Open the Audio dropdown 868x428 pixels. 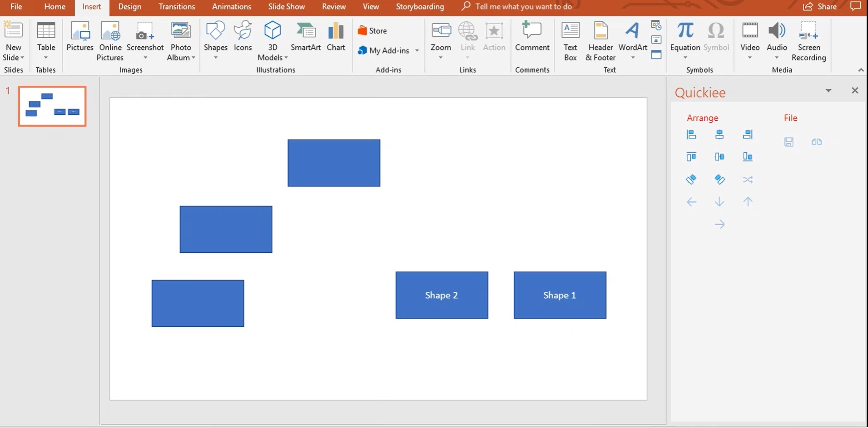pyautogui.click(x=777, y=58)
